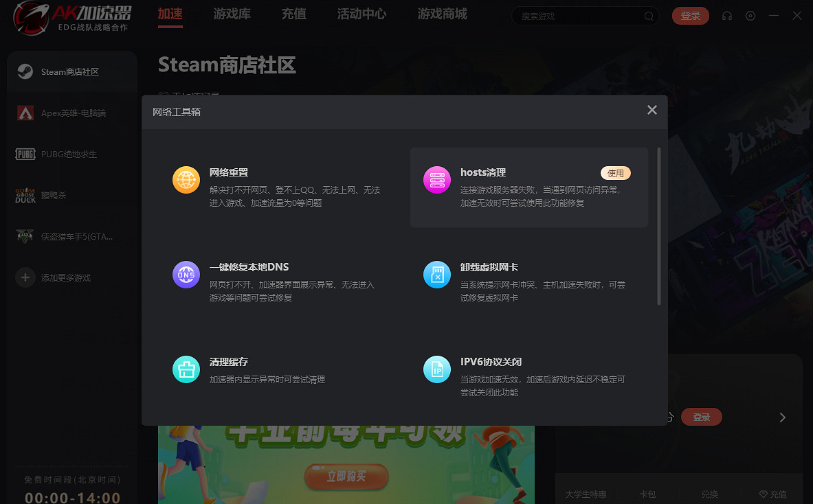Expand the right arrow beside login panel

[x=782, y=417]
